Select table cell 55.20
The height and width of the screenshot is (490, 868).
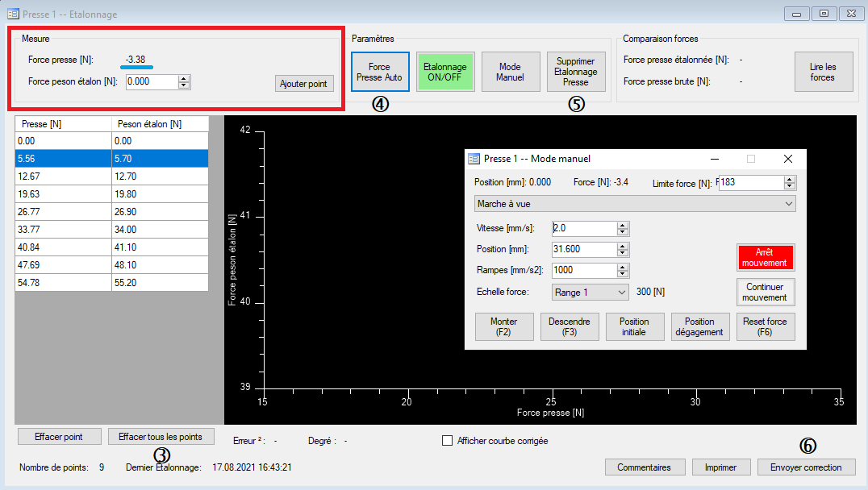click(160, 283)
